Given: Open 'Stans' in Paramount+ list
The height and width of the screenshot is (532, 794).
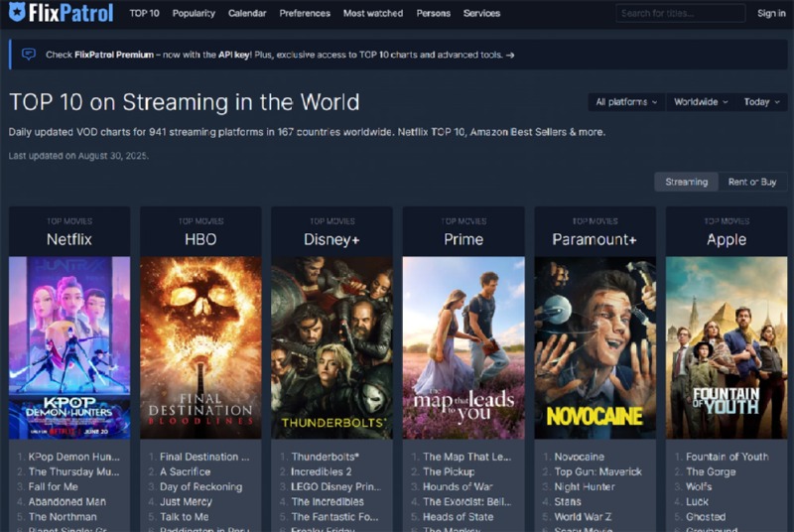Looking at the screenshot, I should pos(568,502).
